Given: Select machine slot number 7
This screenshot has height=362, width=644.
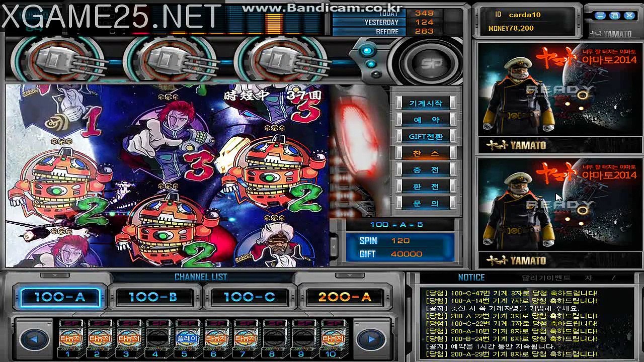Looking at the screenshot, I should tap(246, 338).
